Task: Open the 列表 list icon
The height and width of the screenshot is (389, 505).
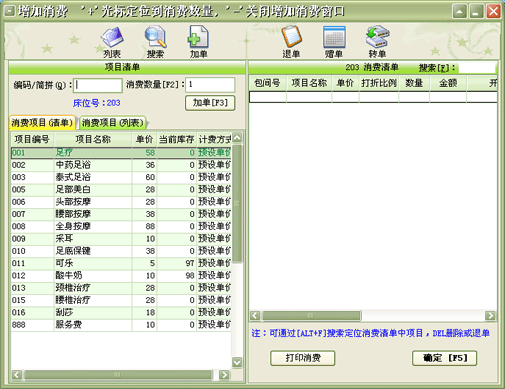Action: tap(112, 42)
